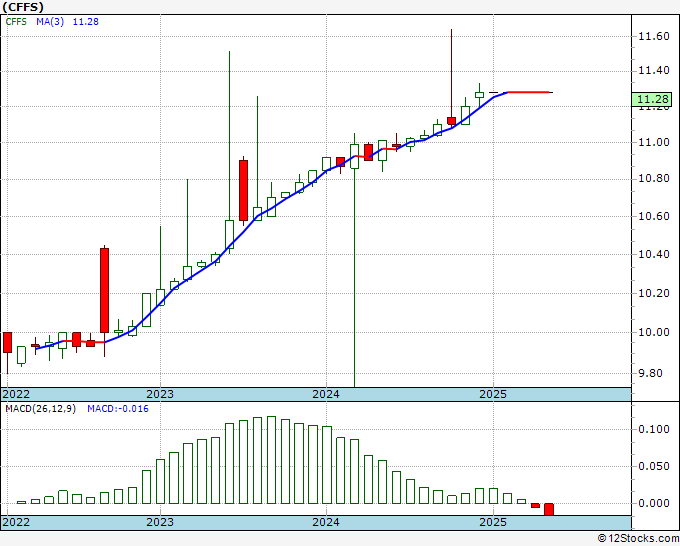Click the last red negative MACD bar
This screenshot has height=546, width=680.
click(x=549, y=509)
